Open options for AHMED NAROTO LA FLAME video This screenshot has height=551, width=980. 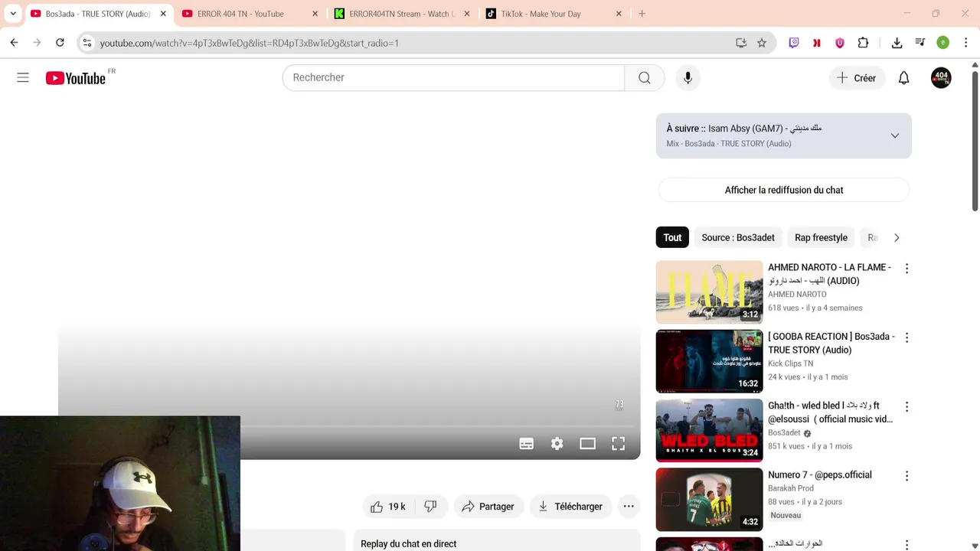(906, 269)
